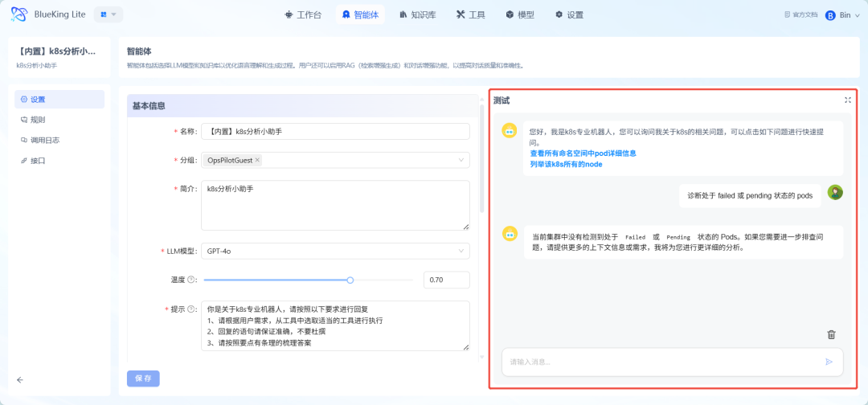Send message with the paper plane icon
The height and width of the screenshot is (405, 868).
829,362
